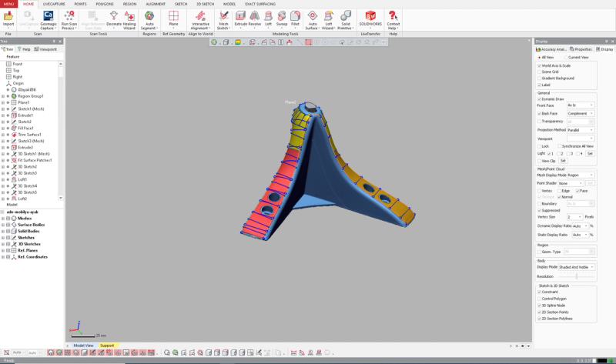Open the Accuracy Analyzer tab
Viewport: 616px width, 364px height.
click(x=551, y=49)
